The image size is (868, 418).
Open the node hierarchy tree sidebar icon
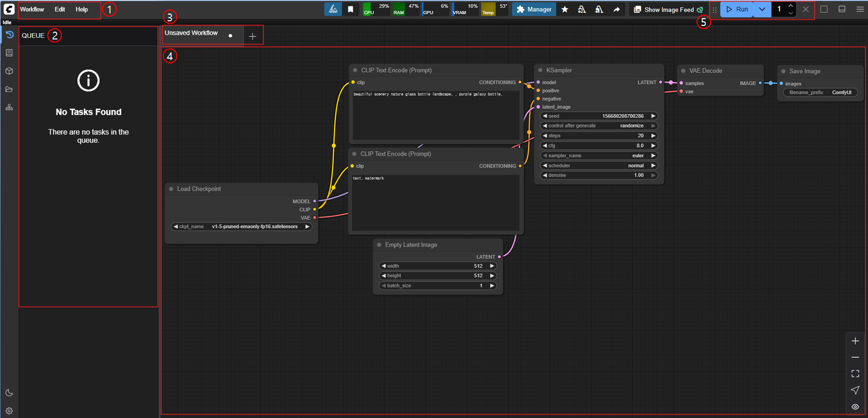pos(9,107)
